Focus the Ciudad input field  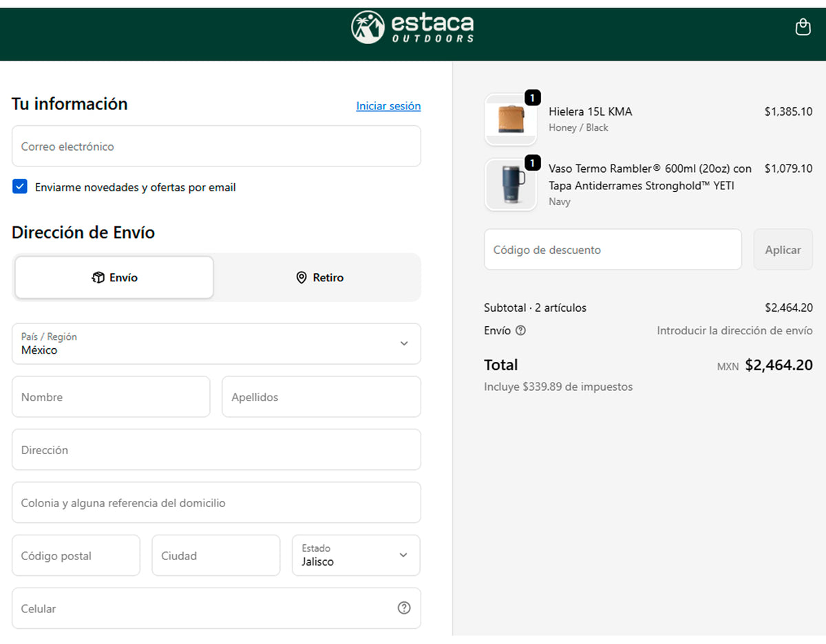[216, 555]
